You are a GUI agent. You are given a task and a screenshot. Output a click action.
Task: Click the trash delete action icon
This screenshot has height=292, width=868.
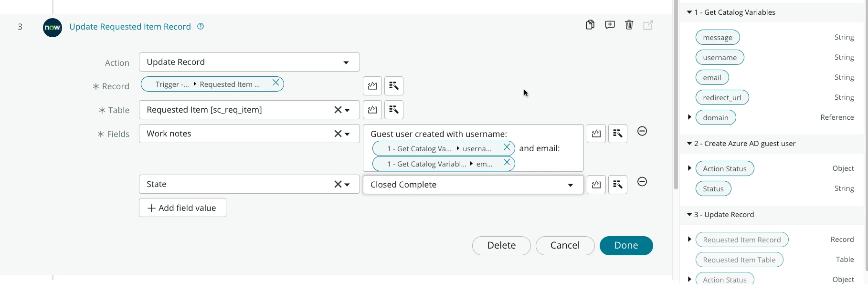coord(629,25)
